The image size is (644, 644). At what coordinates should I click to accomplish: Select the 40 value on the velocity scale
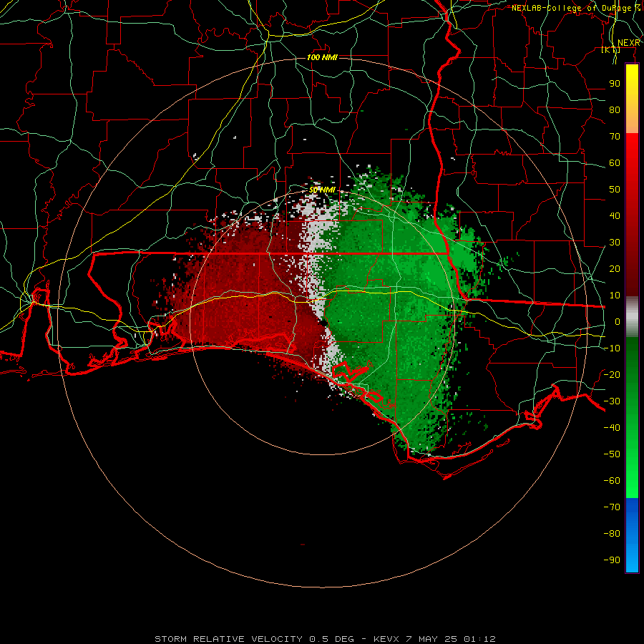[x=615, y=216]
